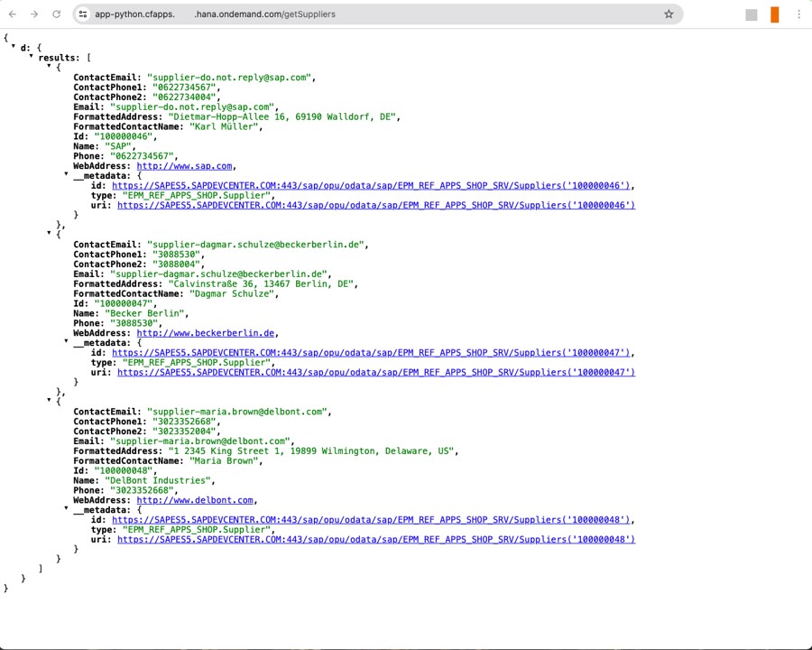This screenshot has height=650, width=812.
Task: Open site information via the address bar icon
Action: [82, 14]
